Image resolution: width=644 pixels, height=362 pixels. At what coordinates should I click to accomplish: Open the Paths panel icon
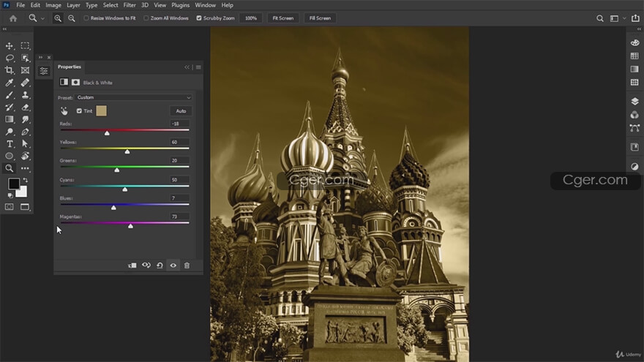pyautogui.click(x=634, y=128)
